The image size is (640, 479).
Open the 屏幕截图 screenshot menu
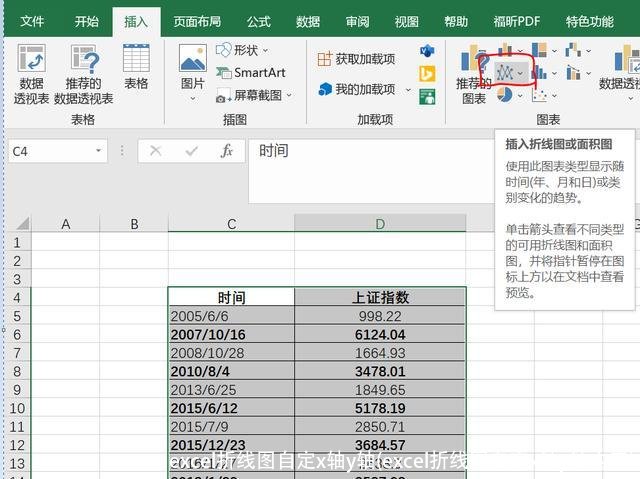pos(254,95)
